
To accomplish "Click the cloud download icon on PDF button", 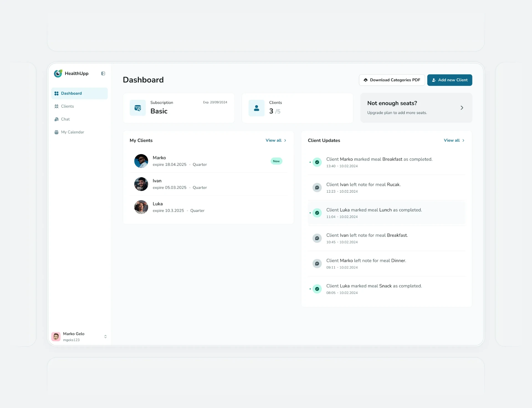I will click(365, 80).
